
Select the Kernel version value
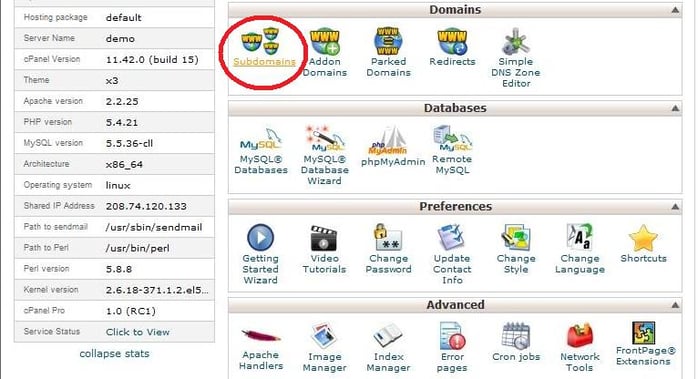click(x=157, y=290)
